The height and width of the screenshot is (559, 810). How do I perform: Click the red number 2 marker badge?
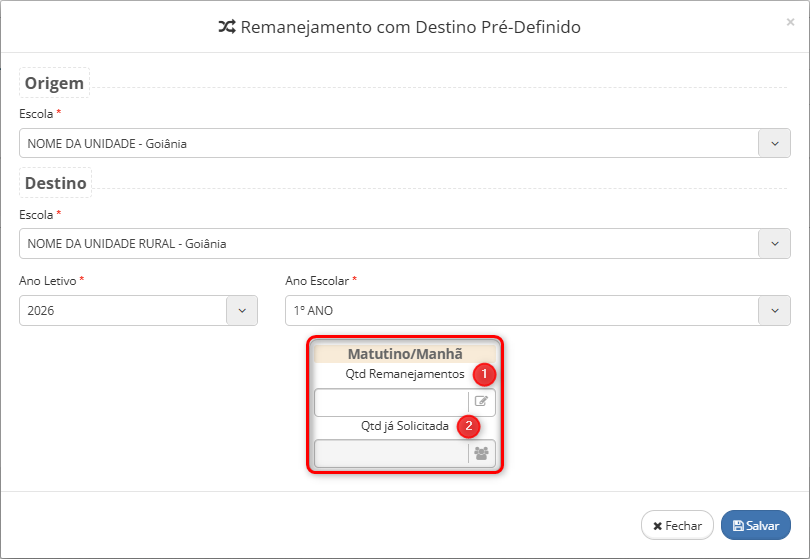point(468,426)
